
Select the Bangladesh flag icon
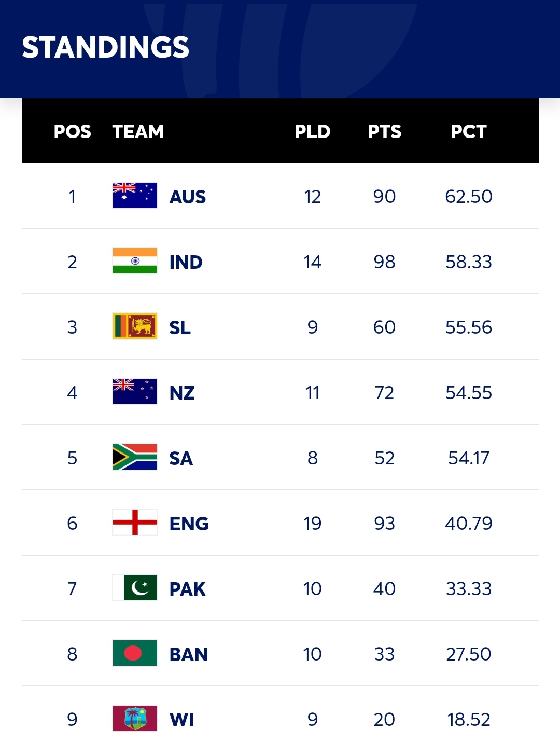pos(135,653)
